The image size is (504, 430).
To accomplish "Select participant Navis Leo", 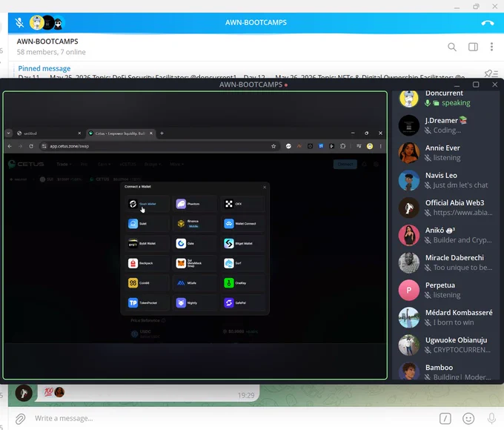I will (x=446, y=180).
